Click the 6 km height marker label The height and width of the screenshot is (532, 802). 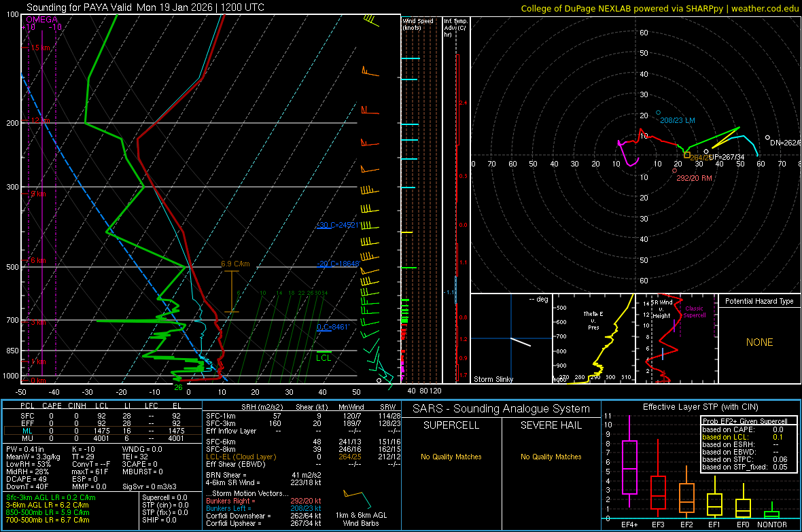point(39,260)
